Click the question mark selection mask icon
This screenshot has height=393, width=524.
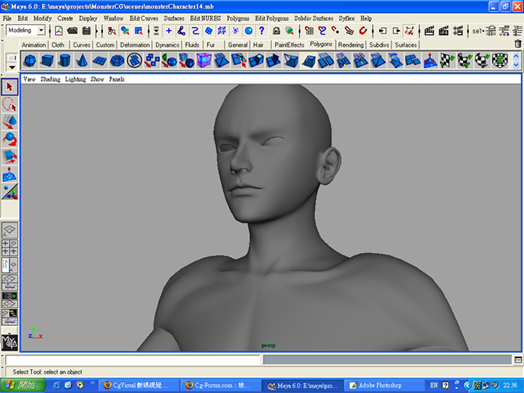pos(262,31)
